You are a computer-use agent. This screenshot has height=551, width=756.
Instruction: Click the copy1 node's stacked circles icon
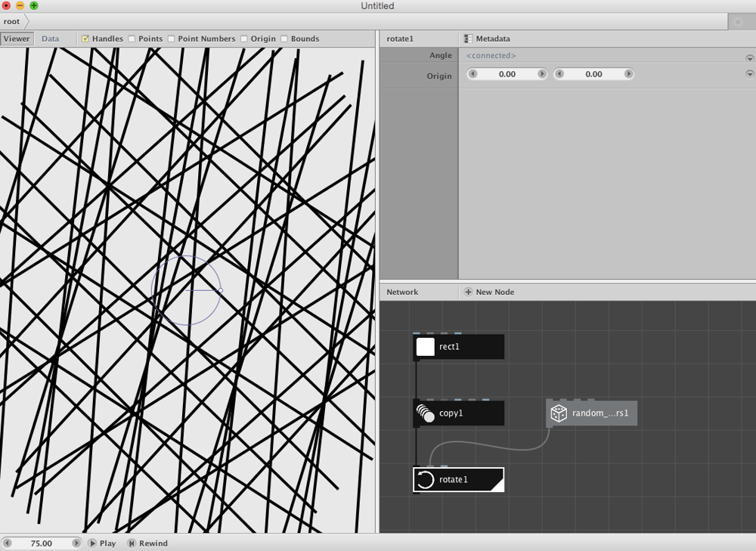[x=425, y=413]
